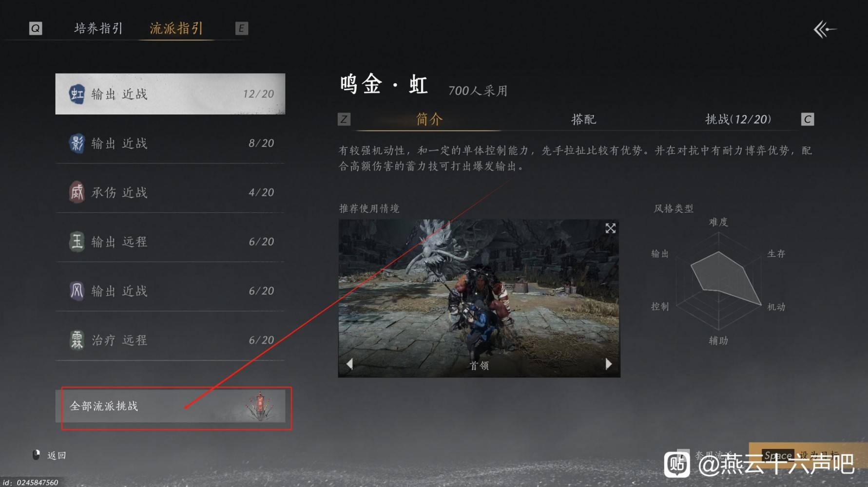Select the 威 承伤 近战 style entry

point(170,192)
